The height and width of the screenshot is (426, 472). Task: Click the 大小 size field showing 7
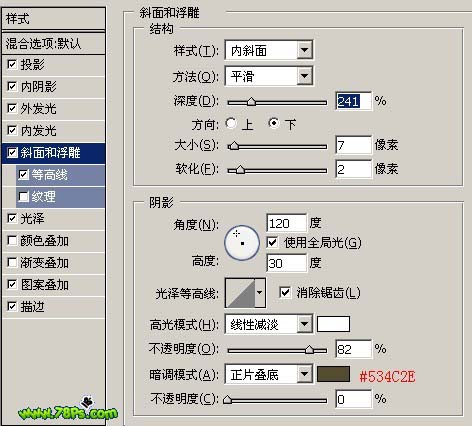pos(353,145)
